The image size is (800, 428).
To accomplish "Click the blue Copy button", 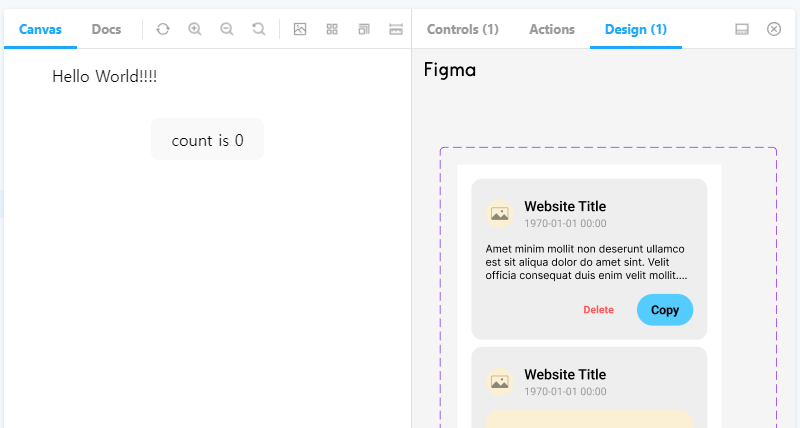I will click(x=665, y=310).
